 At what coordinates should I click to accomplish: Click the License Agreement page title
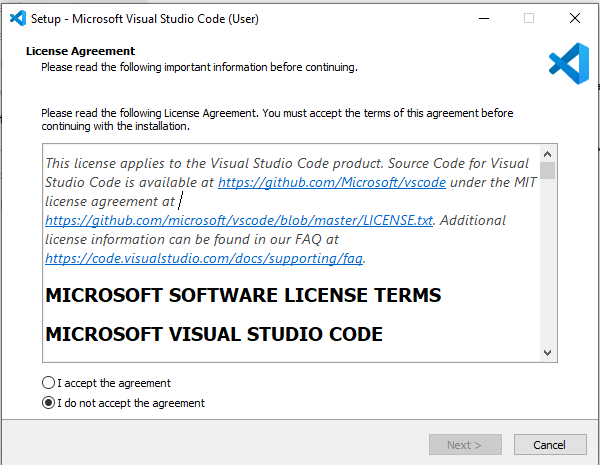click(x=80, y=51)
